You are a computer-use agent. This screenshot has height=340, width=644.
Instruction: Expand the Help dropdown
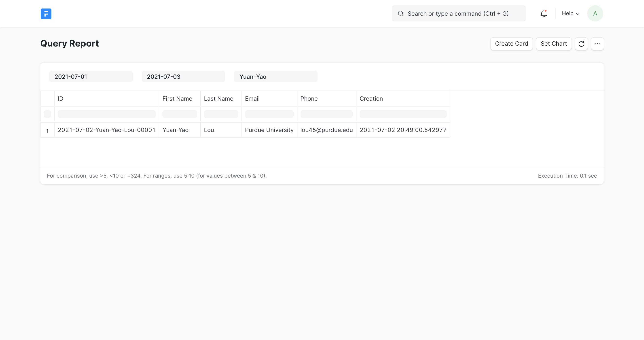[570, 13]
